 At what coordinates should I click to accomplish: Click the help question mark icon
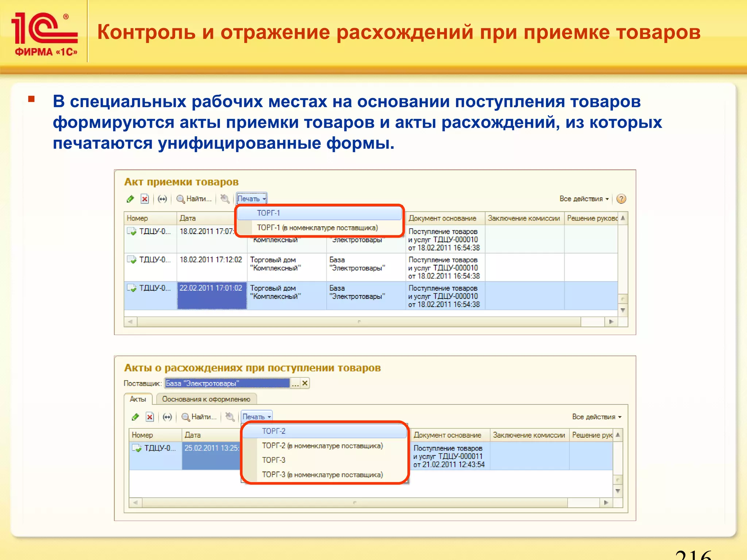coord(621,199)
